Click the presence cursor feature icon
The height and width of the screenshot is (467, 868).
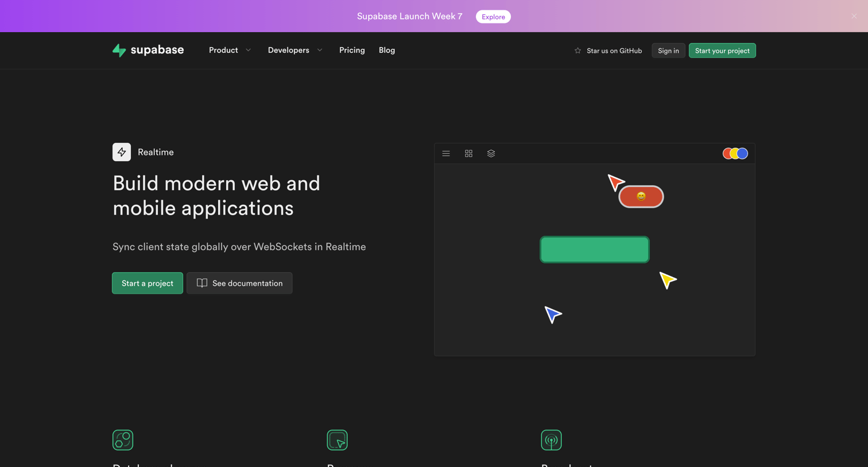[337, 440]
